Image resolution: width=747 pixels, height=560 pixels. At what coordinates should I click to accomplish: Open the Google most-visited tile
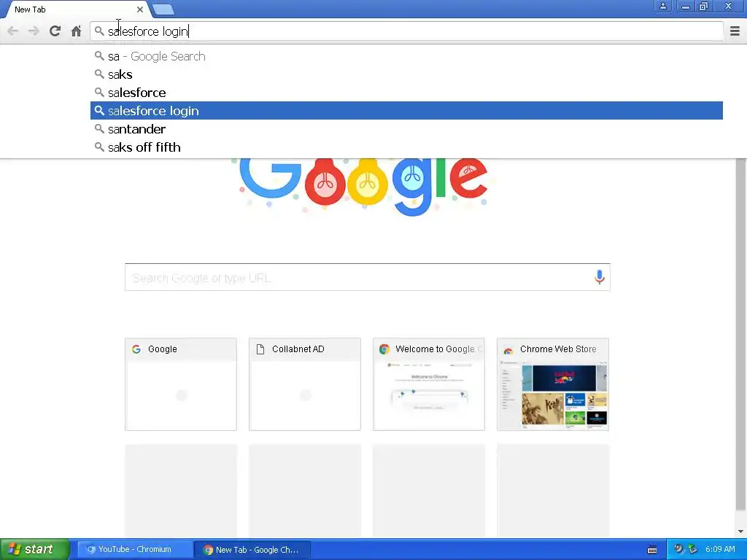coord(181,384)
